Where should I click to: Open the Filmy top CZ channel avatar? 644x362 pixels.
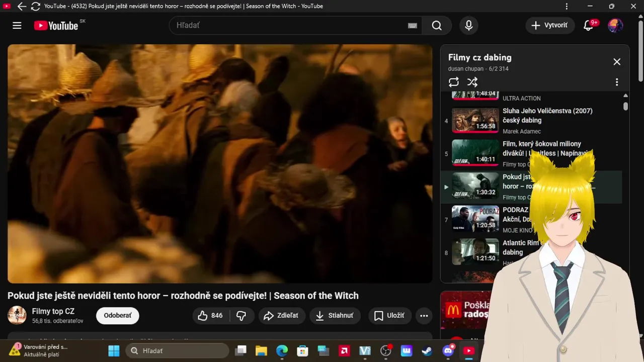[x=17, y=315]
